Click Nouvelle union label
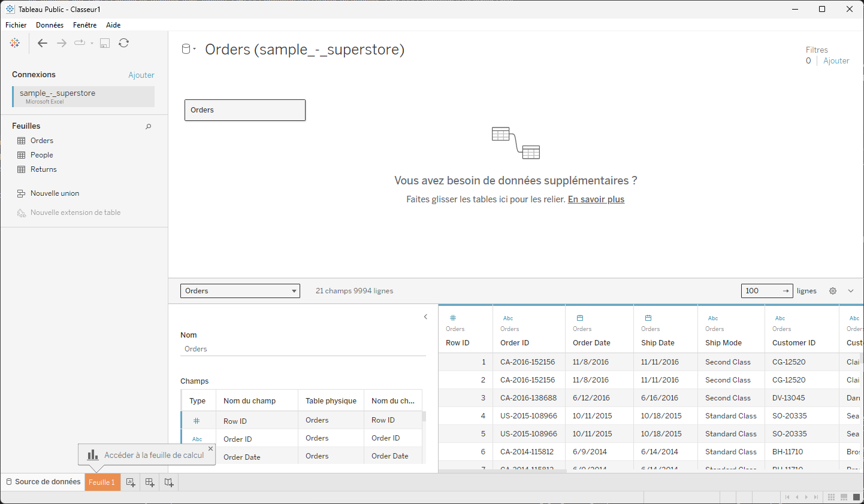Viewport: 864px width, 504px height. click(x=55, y=193)
